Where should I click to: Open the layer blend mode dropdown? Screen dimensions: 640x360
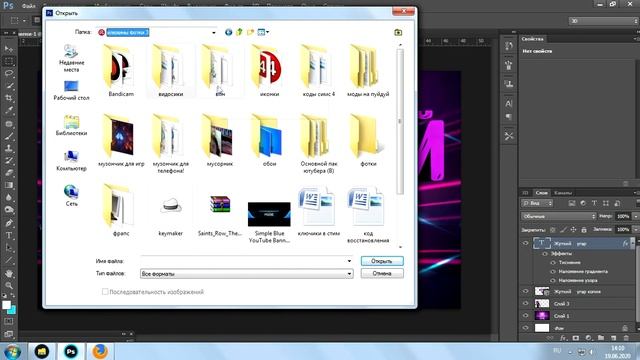pos(558,216)
